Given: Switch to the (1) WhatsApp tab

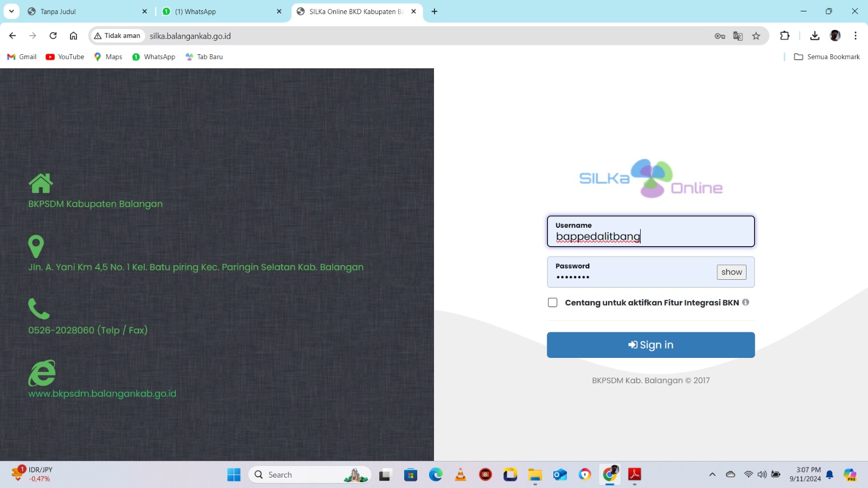Looking at the screenshot, I should pos(222,11).
